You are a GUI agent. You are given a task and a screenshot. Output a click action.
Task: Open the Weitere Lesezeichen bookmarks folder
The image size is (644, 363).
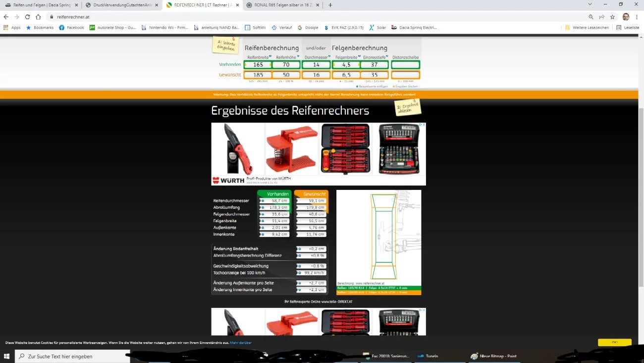pyautogui.click(x=587, y=28)
